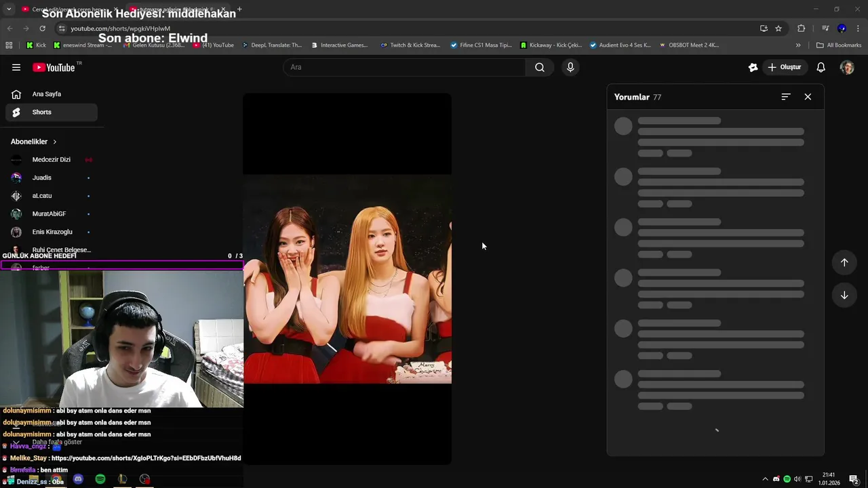Viewport: 868px width, 488px height.
Task: Expand the Abonelikler section chevron
Action: coord(55,142)
